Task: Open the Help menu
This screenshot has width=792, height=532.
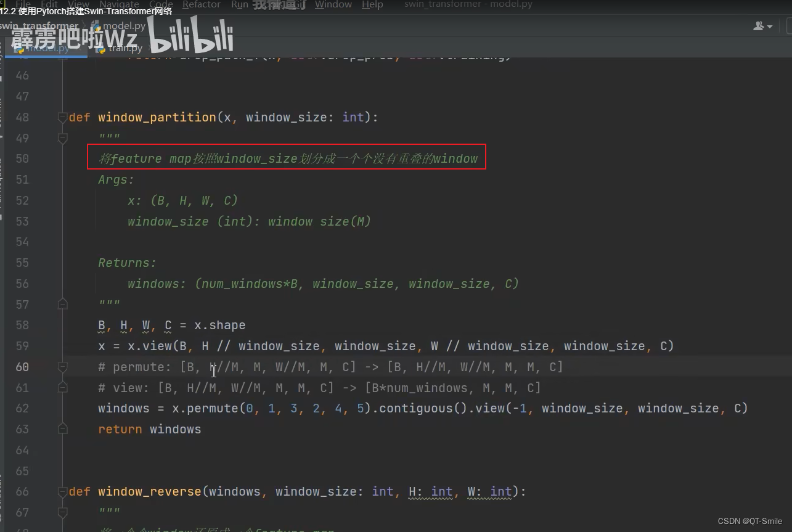Action: pos(372,4)
